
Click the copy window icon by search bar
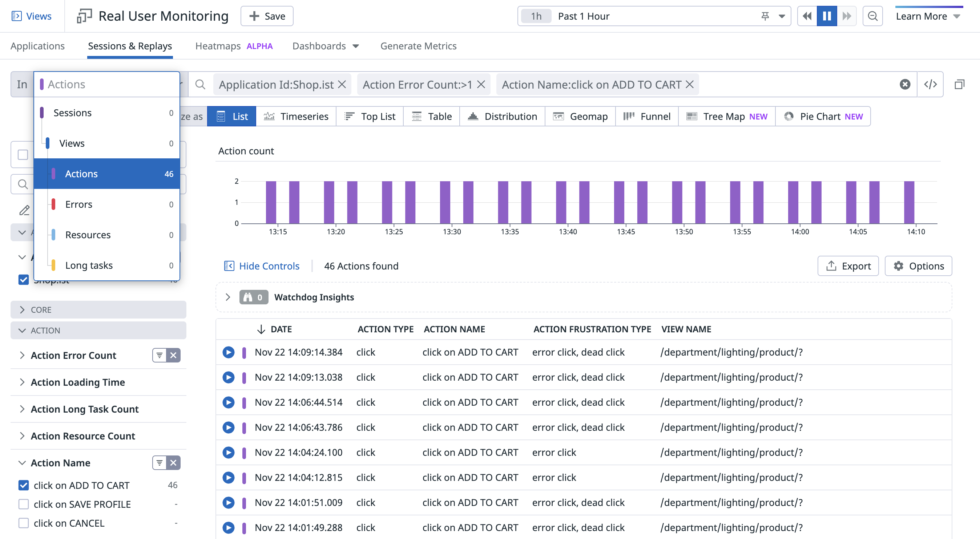click(x=959, y=84)
